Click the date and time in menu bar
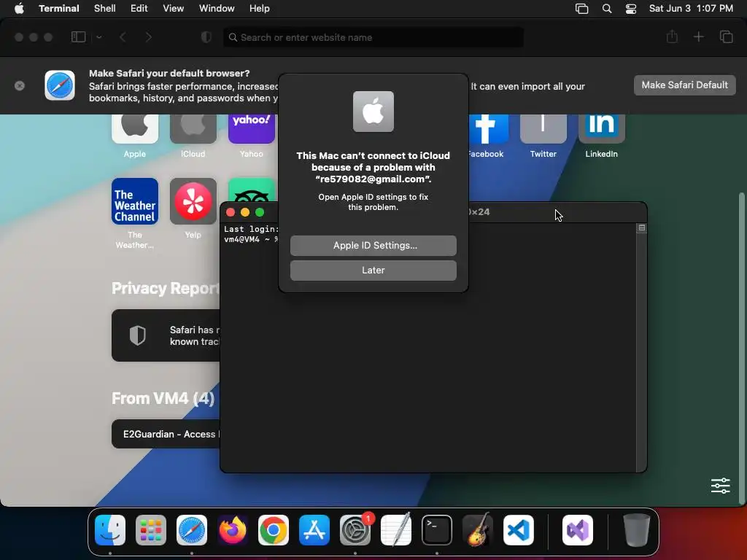Image resolution: width=747 pixels, height=560 pixels. coord(691,9)
